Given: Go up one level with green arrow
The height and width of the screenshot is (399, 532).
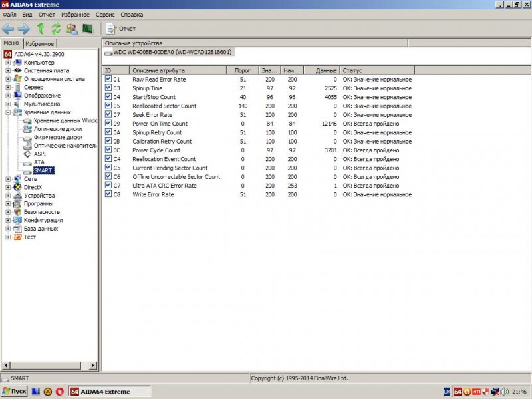Looking at the screenshot, I should (x=41, y=29).
